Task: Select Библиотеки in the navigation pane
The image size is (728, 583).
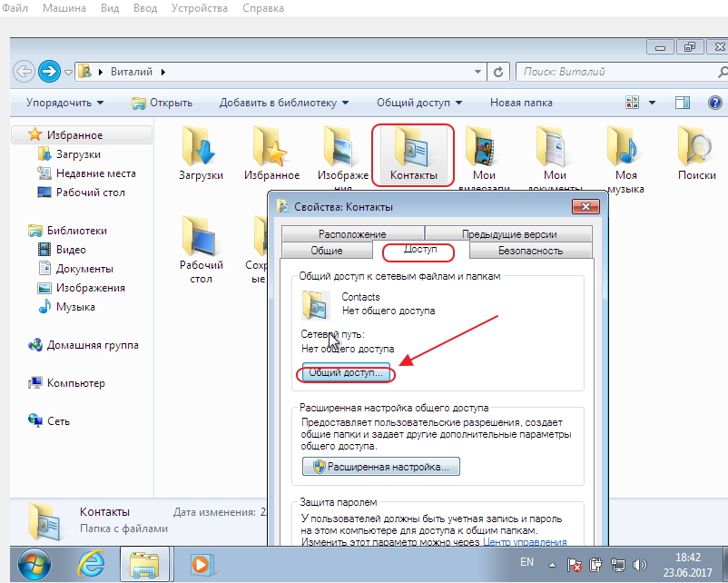Action: pyautogui.click(x=68, y=231)
